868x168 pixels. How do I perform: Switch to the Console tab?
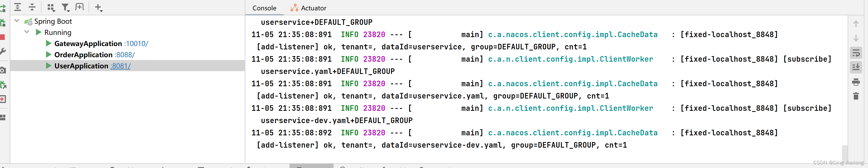264,8
